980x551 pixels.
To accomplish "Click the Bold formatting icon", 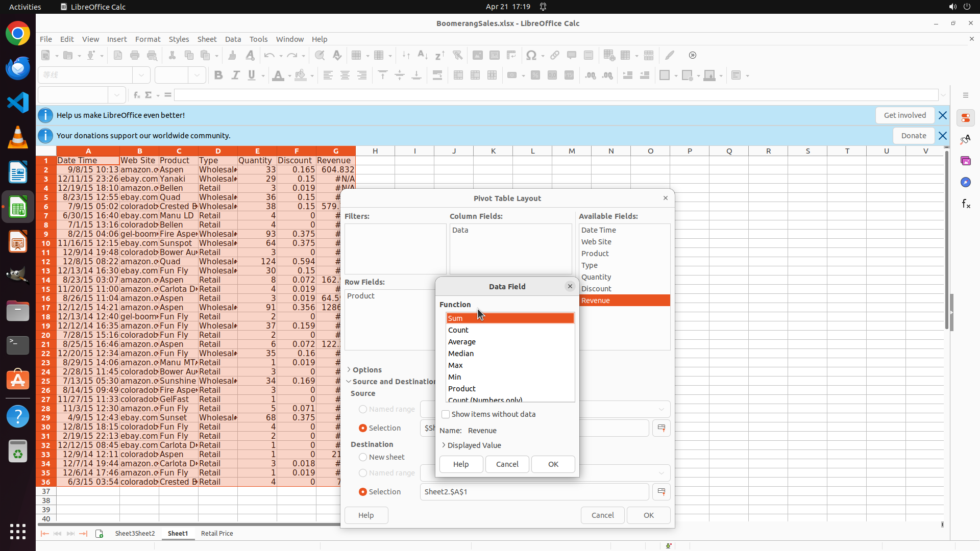I will [218, 76].
